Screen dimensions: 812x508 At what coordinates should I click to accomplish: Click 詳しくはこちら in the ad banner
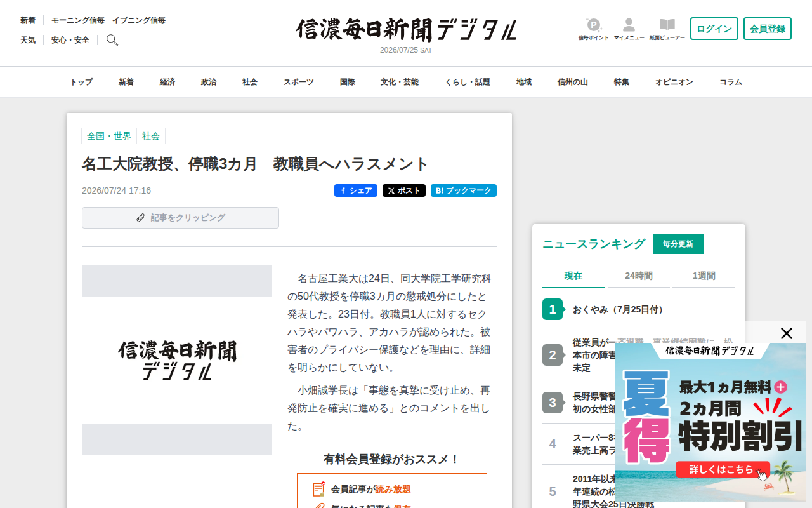click(723, 470)
